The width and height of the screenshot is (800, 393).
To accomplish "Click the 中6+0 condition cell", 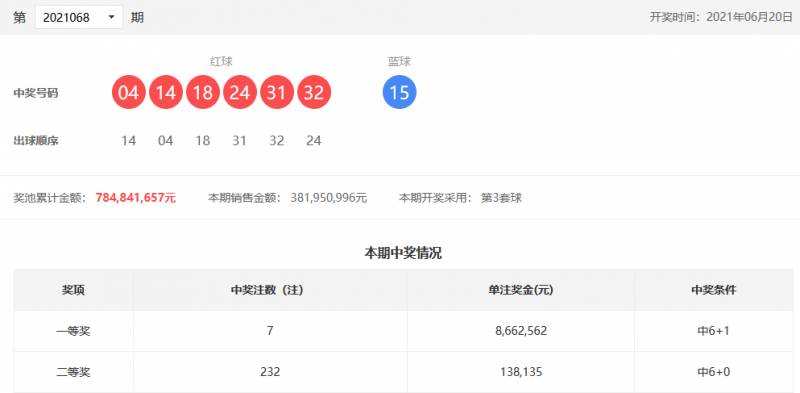I will point(714,372).
